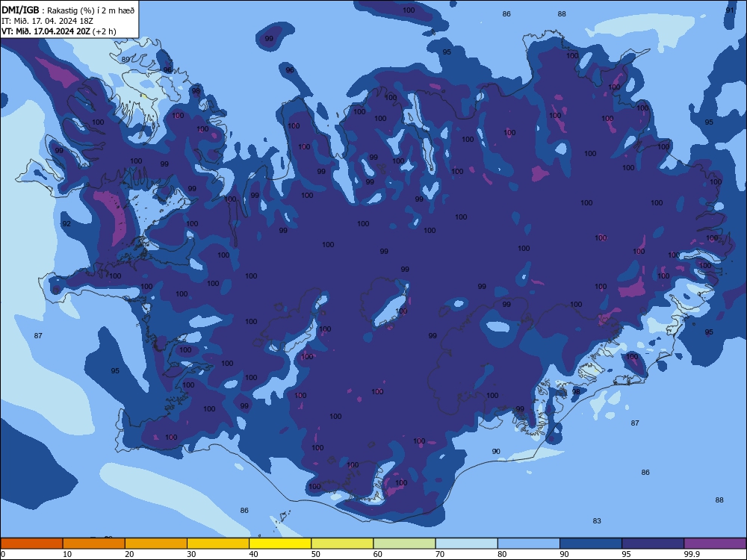Select the legend scale label "80"

coord(502,554)
